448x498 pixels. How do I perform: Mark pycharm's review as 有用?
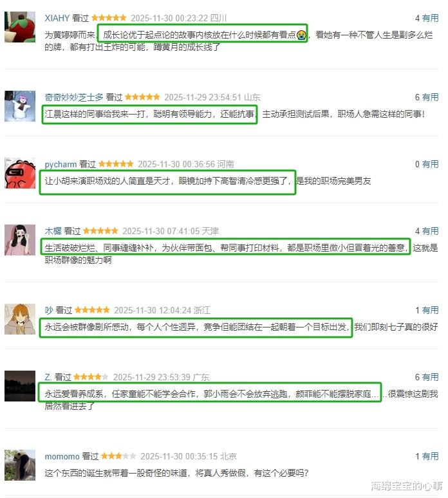tap(430, 164)
